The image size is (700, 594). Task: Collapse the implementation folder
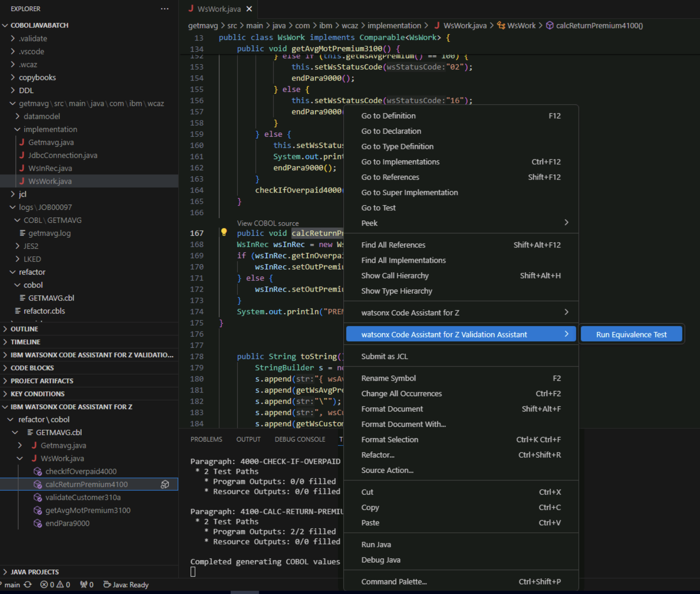click(x=17, y=129)
